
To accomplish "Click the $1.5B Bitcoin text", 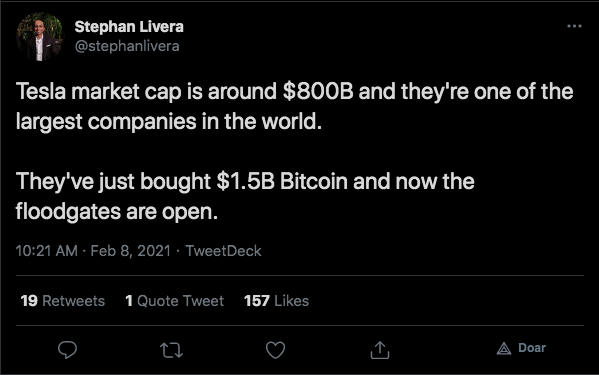I will pos(282,181).
